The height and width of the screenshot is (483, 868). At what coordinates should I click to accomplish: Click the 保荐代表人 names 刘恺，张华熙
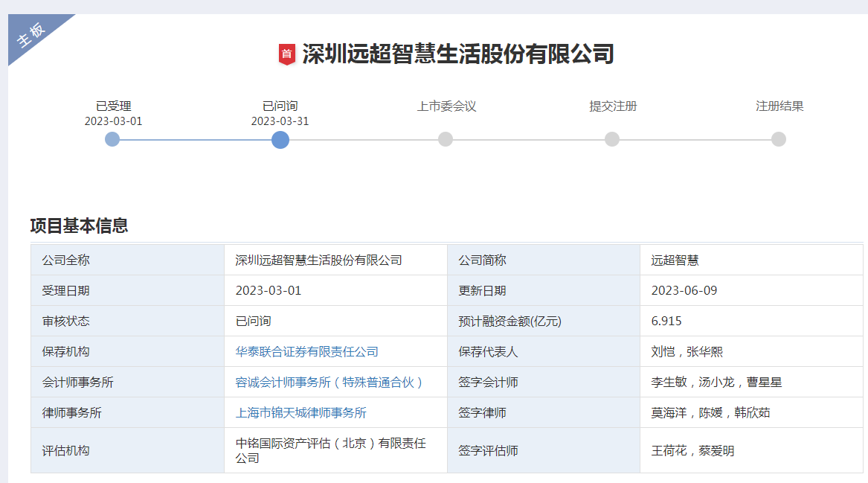(687, 351)
